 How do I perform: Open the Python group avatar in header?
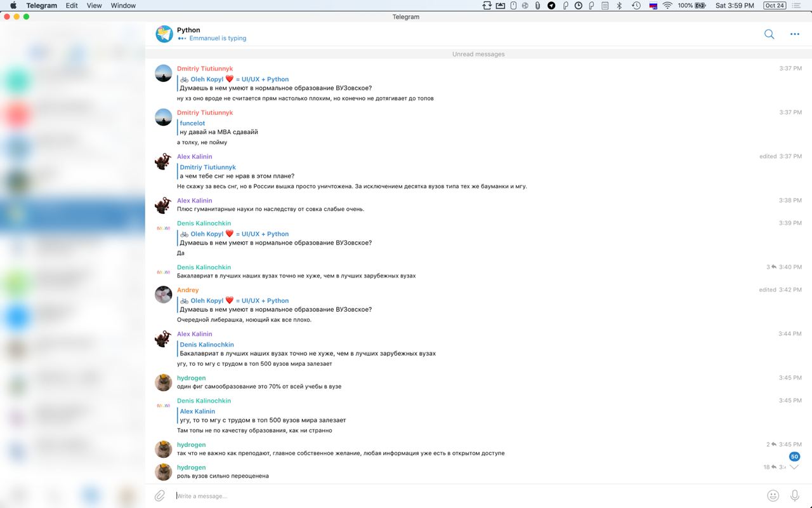point(164,34)
